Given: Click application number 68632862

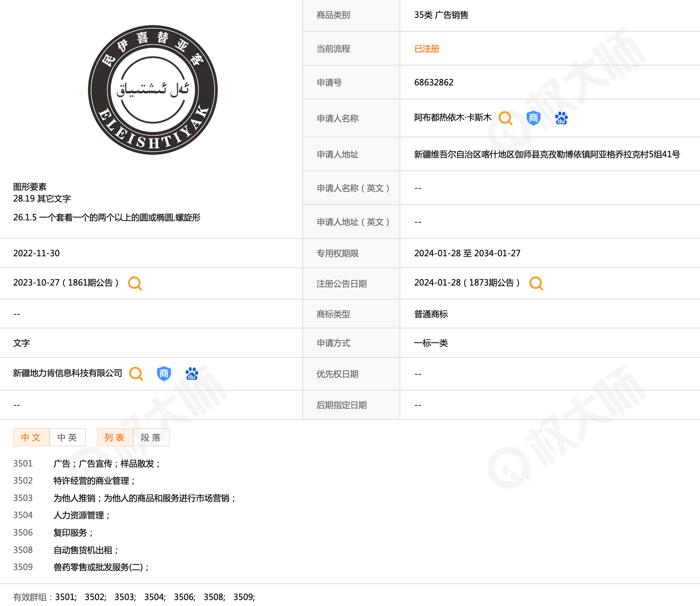Looking at the screenshot, I should (x=434, y=82).
